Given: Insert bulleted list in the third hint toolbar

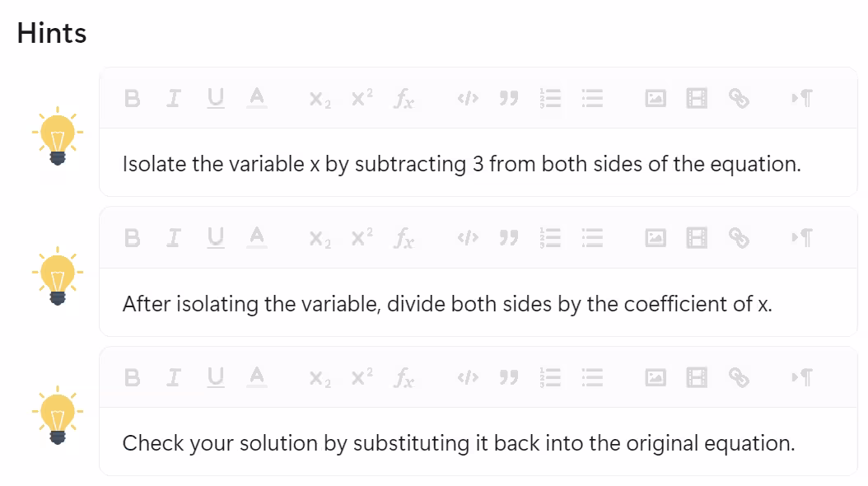Looking at the screenshot, I should [x=592, y=378].
